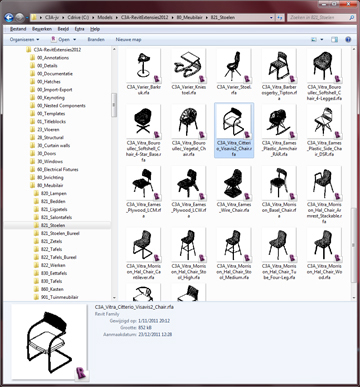Open the Organiseren dropdown menu
This screenshot has width=360, height=387.
click(x=24, y=40)
